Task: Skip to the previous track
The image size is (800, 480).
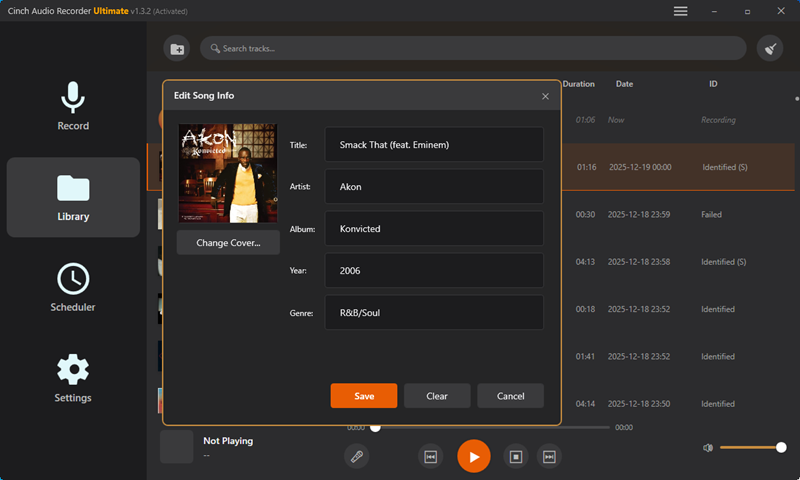Action: point(430,456)
